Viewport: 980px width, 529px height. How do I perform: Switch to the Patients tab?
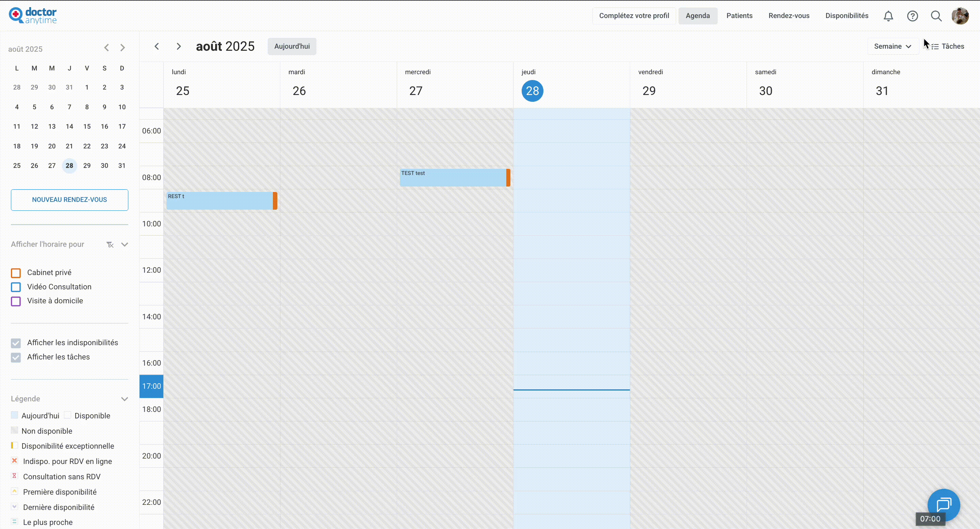[x=739, y=16]
